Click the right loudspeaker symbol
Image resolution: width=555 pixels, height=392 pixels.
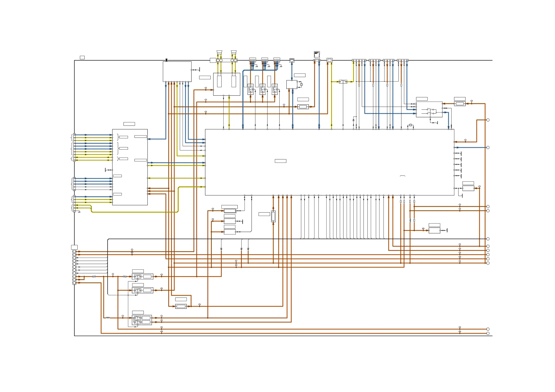coord(233,52)
